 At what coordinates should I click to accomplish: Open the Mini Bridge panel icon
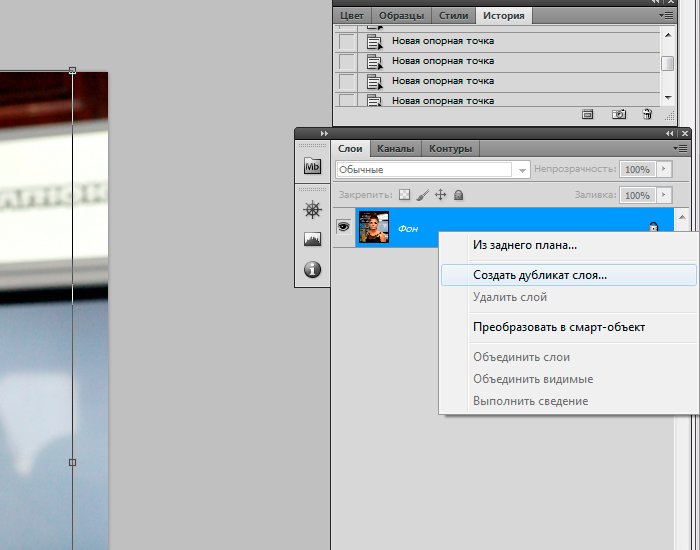click(x=312, y=166)
